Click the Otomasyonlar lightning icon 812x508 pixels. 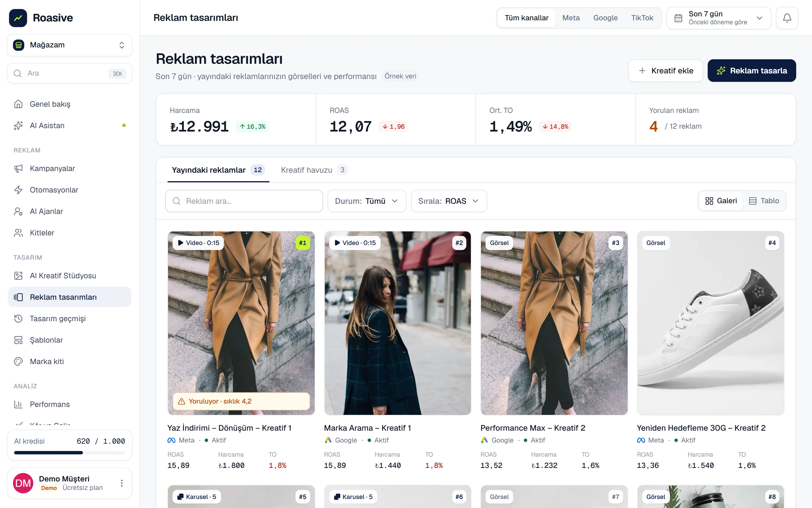[x=18, y=190]
